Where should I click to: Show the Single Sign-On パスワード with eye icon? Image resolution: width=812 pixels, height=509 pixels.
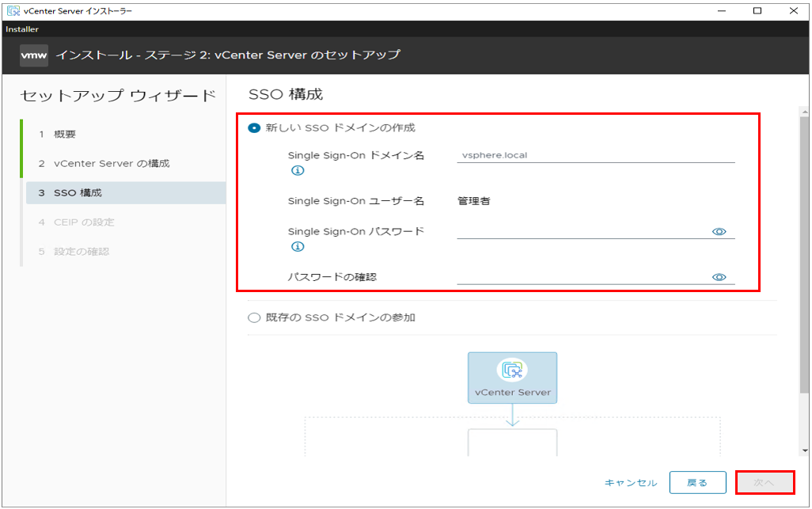(x=719, y=231)
